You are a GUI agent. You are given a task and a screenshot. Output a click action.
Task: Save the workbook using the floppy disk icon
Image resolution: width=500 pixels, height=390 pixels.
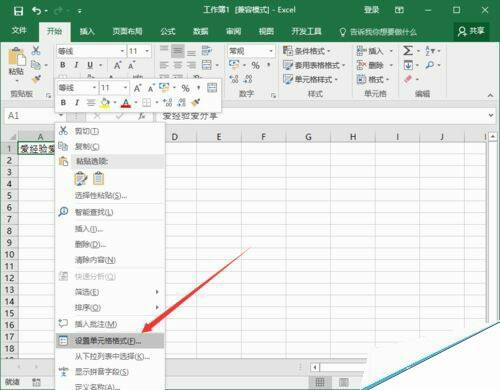click(18, 11)
